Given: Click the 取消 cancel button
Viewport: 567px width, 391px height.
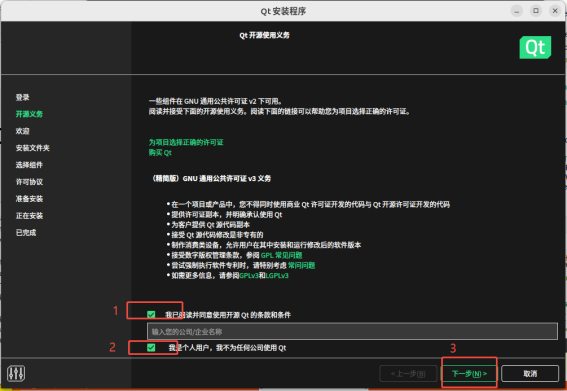Looking at the screenshot, I should (x=530, y=373).
